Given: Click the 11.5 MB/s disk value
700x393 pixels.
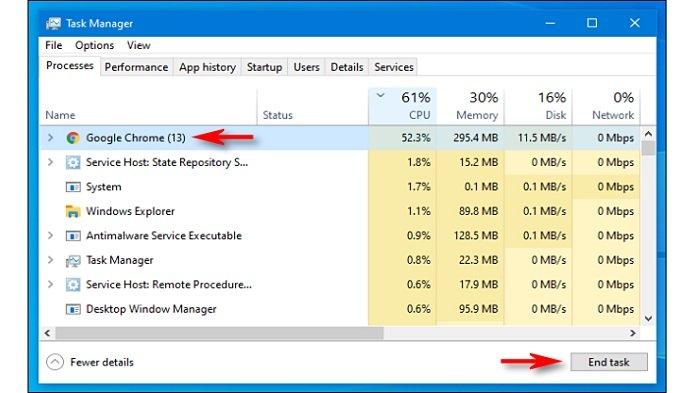Looking at the screenshot, I should (x=542, y=138).
